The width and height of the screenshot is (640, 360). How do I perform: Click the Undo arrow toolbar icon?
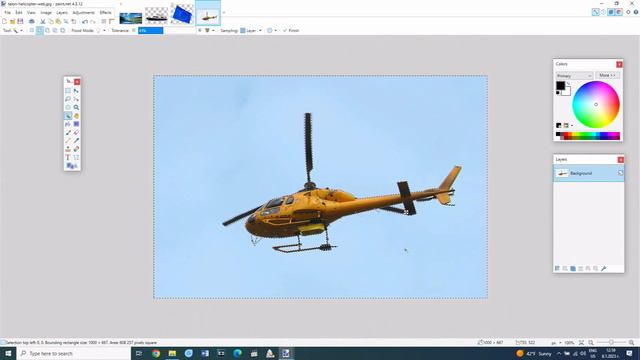point(85,21)
